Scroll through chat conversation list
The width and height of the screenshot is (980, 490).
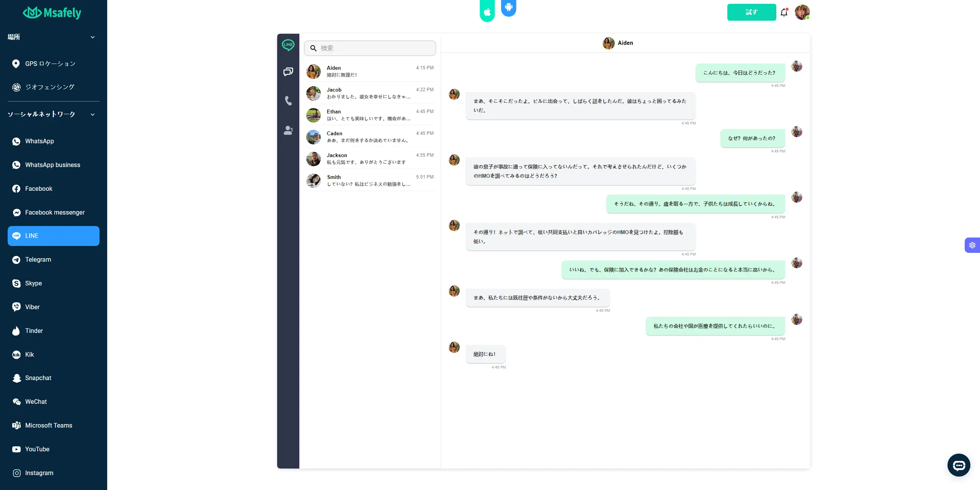[x=369, y=125]
